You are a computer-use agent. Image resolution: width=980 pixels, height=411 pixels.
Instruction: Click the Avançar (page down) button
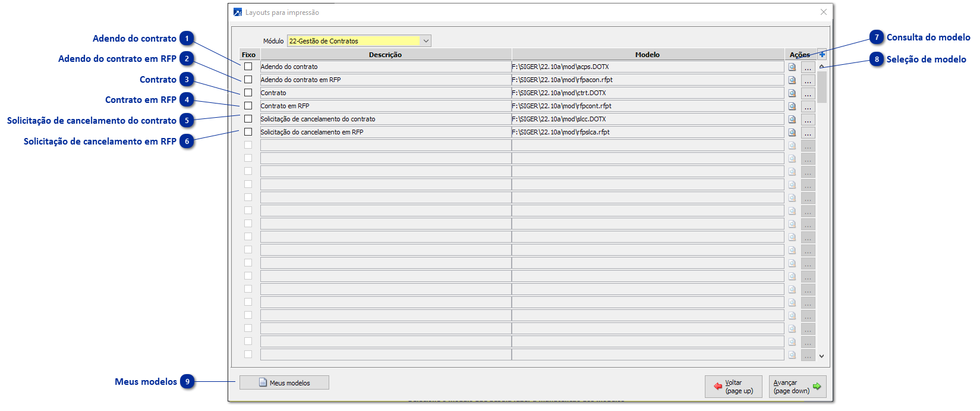pos(798,387)
